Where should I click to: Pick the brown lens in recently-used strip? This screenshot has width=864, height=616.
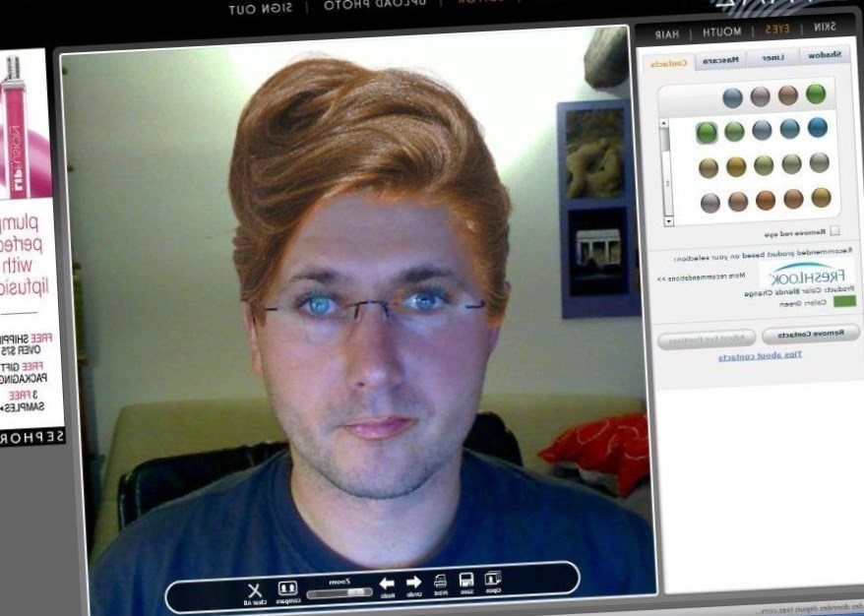pos(788,95)
